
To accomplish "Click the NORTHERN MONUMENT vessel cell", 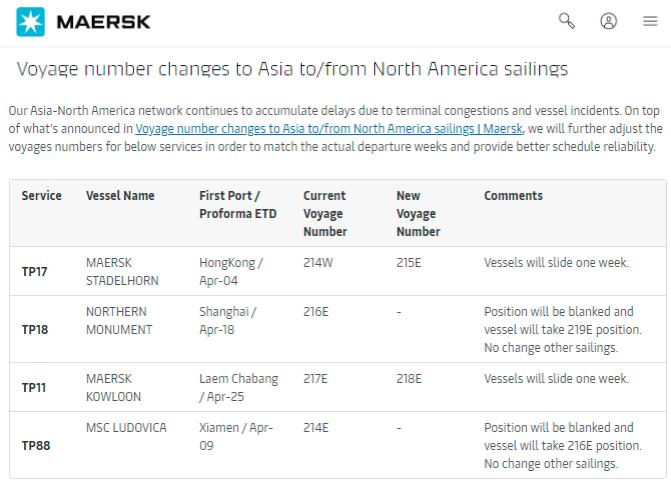I will pyautogui.click(x=119, y=320).
